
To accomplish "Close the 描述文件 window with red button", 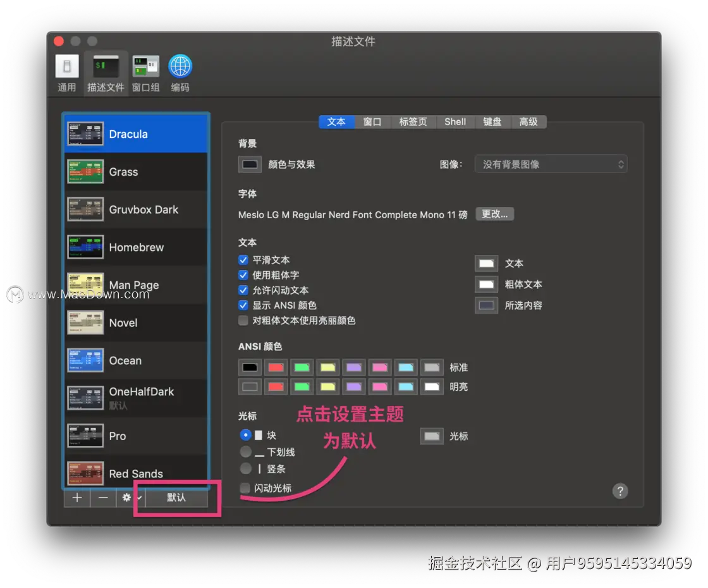I will pyautogui.click(x=59, y=41).
